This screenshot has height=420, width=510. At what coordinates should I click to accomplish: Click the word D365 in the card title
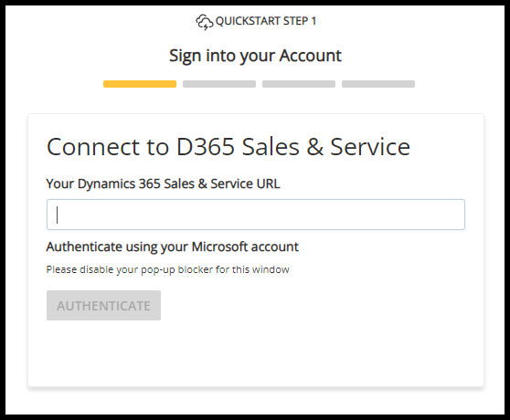206,147
